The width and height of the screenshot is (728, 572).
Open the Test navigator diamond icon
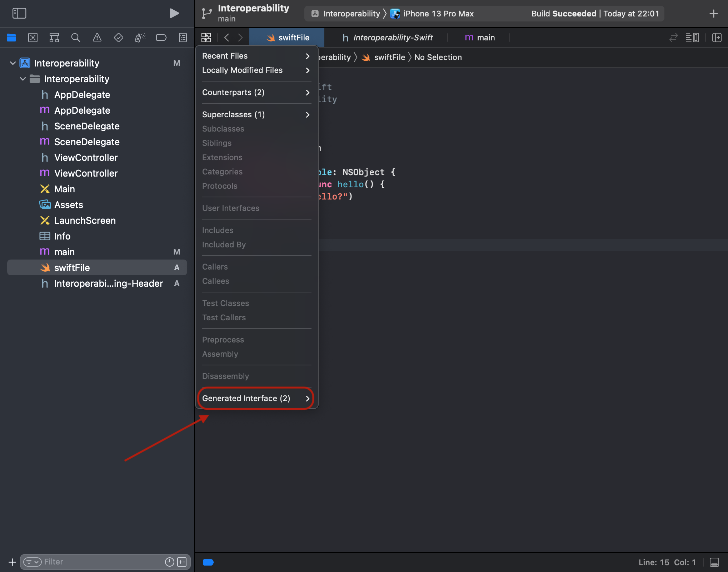click(119, 38)
